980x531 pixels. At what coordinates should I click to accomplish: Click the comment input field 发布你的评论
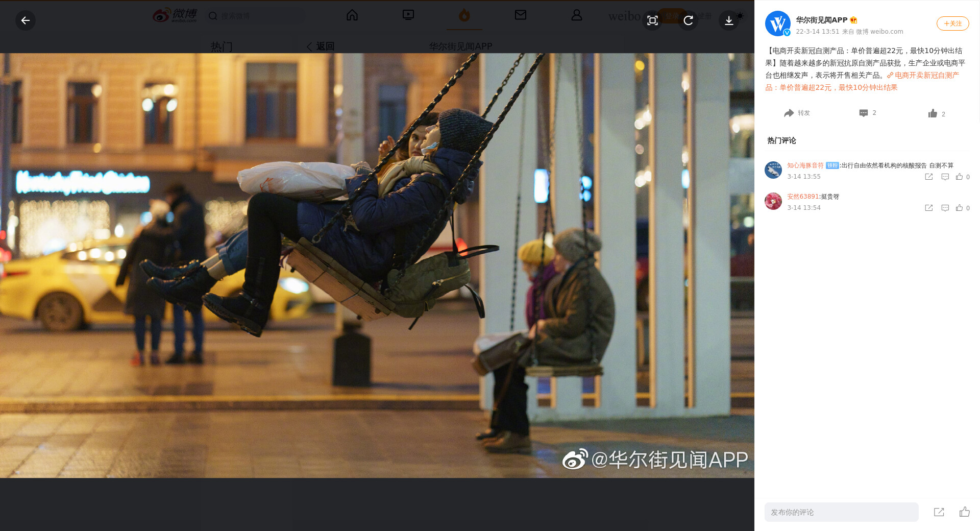[x=841, y=512]
